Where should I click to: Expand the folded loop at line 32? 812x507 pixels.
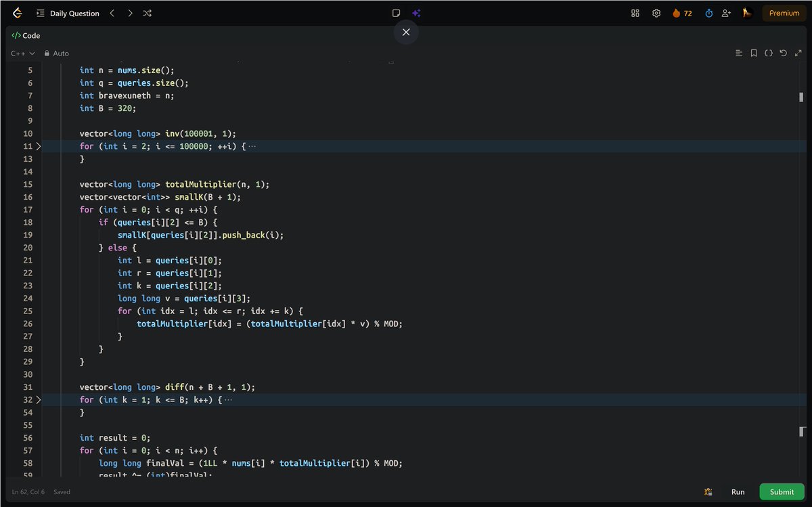(39, 400)
